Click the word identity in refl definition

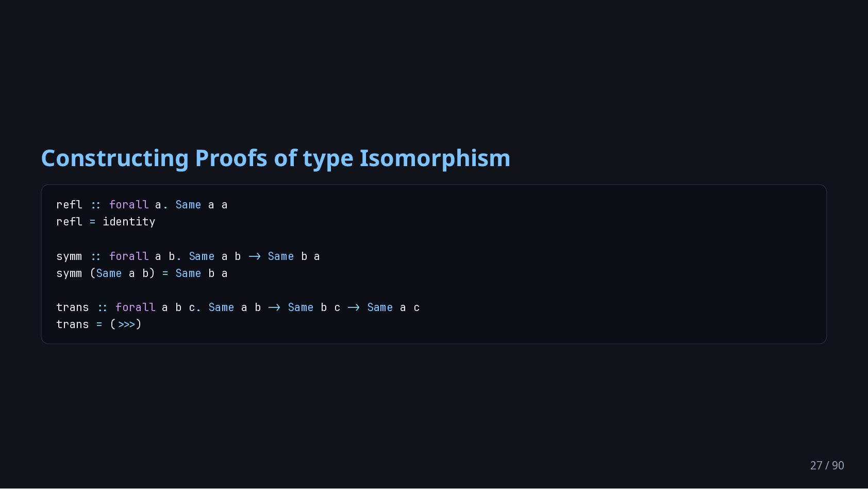pyautogui.click(x=129, y=222)
